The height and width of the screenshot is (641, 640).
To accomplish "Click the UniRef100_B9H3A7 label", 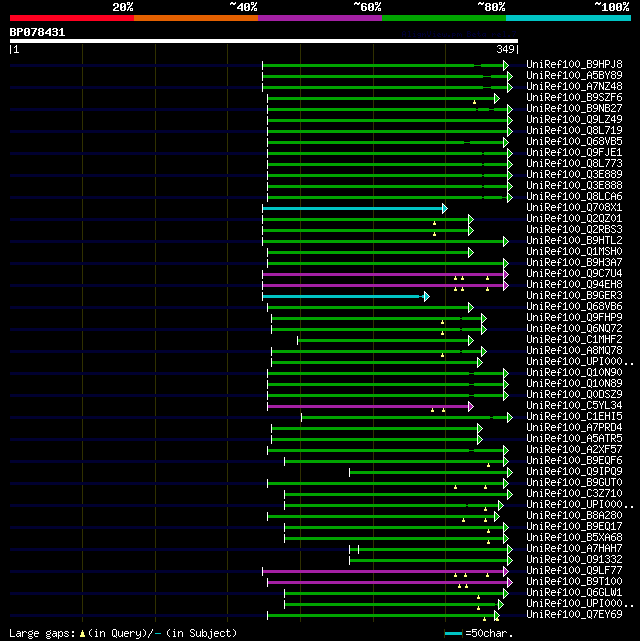I will (x=574, y=263).
